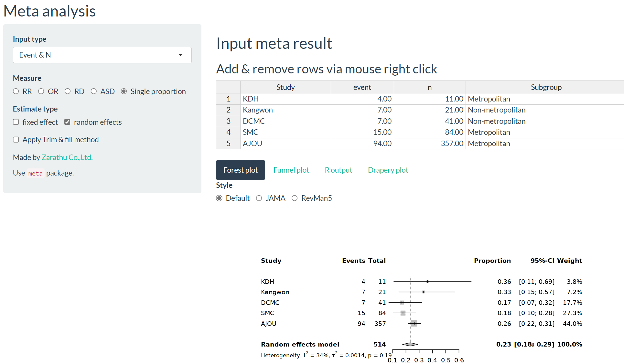The width and height of the screenshot is (624, 364).
Task: Click the Subgroup column header
Action: [x=546, y=87]
